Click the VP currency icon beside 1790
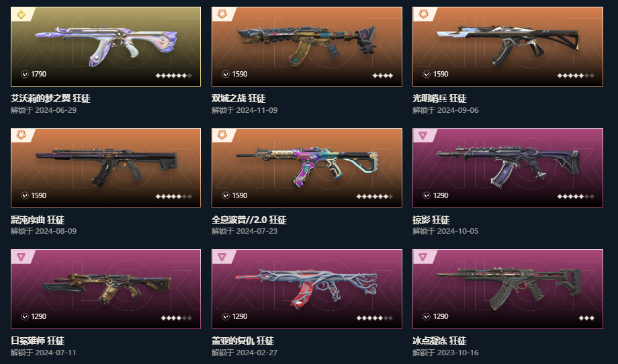 coord(25,74)
